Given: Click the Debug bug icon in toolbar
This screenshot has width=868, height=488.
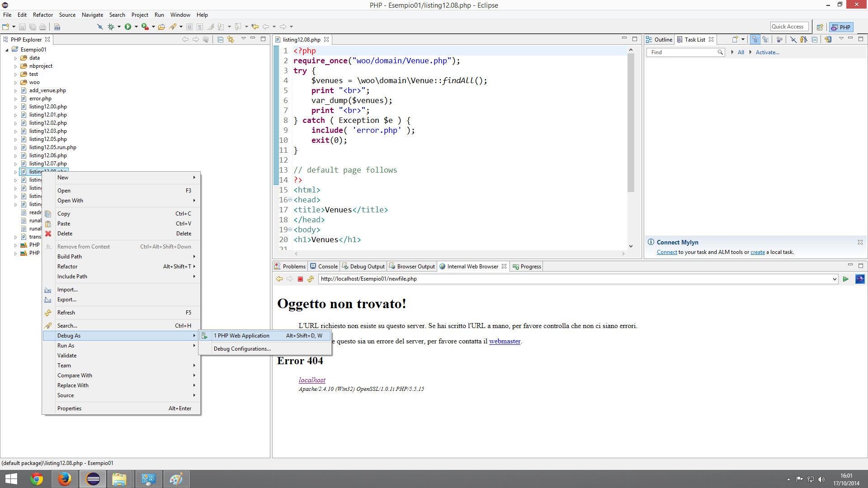Looking at the screenshot, I should tap(111, 27).
